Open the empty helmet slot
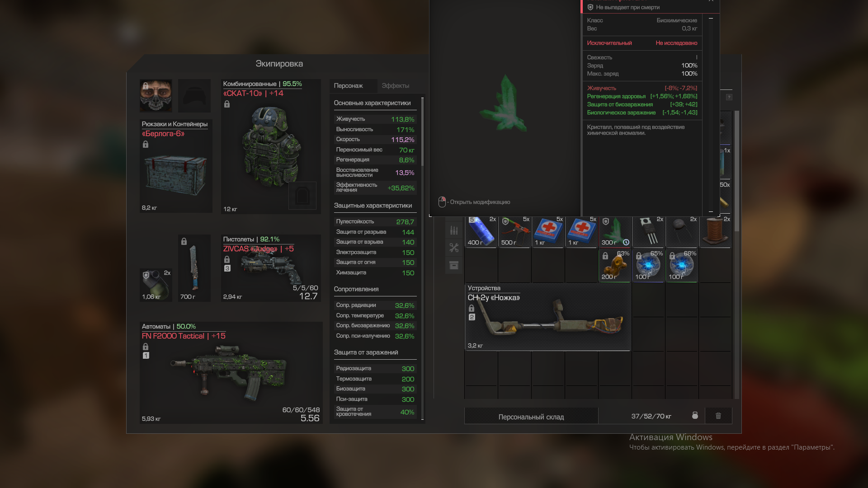This screenshot has width=868, height=488. click(x=194, y=96)
